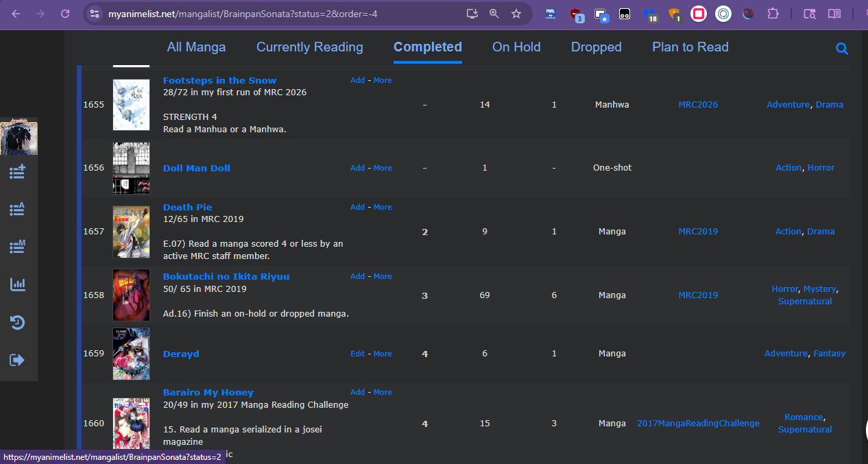Image resolution: width=868 pixels, height=464 pixels.
Task: Click the tab search icon in toolbar
Action: 810,14
